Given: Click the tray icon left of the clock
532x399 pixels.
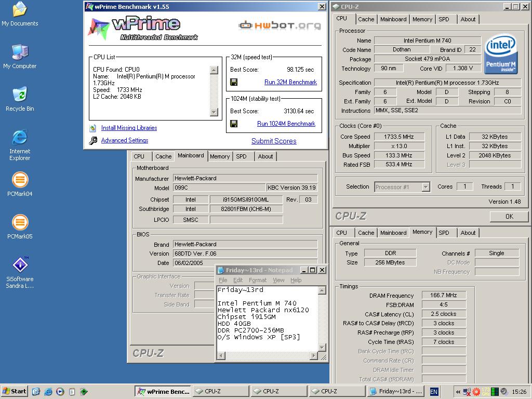Looking at the screenshot, I should tap(504, 392).
